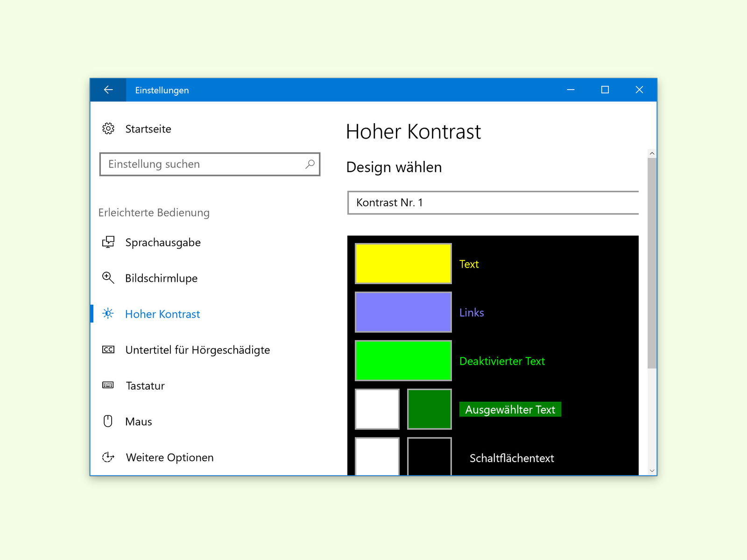Open the Kontrast Nr. 1 design dropdown
This screenshot has width=747, height=560.
click(493, 203)
